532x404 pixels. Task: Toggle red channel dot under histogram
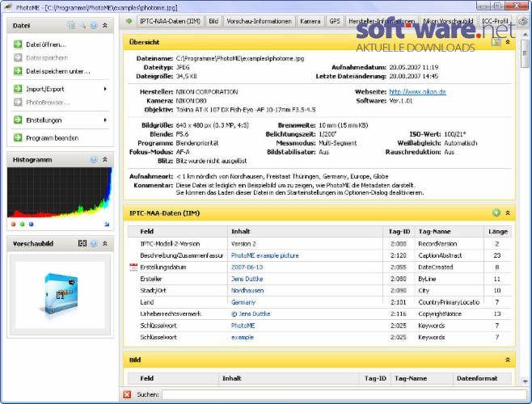[x=14, y=224]
